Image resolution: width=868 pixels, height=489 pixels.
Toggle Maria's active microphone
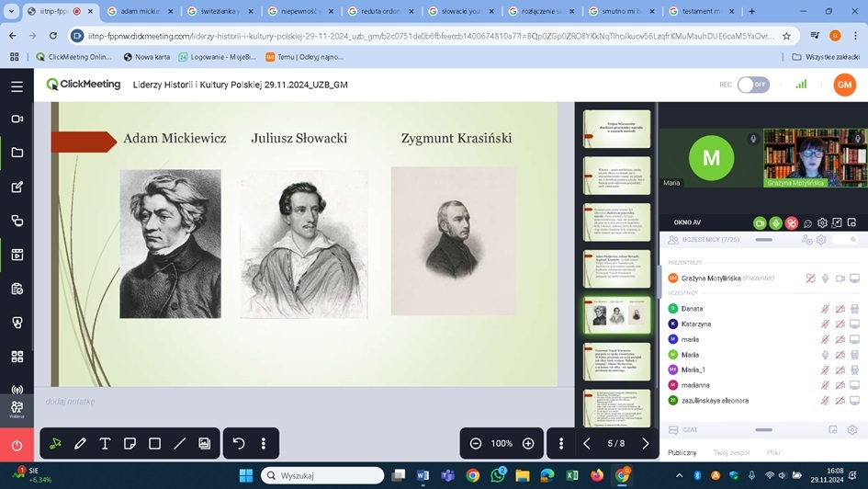[825, 355]
